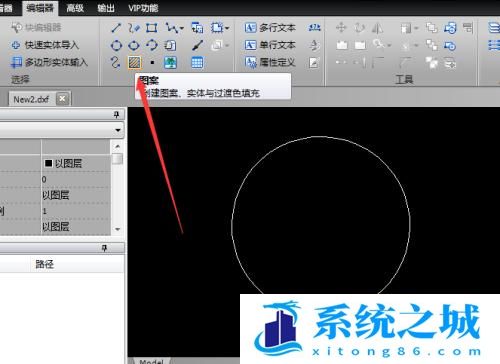Click the property list scroll down arrow
Viewport: 500px width, 364px height.
click(117, 229)
